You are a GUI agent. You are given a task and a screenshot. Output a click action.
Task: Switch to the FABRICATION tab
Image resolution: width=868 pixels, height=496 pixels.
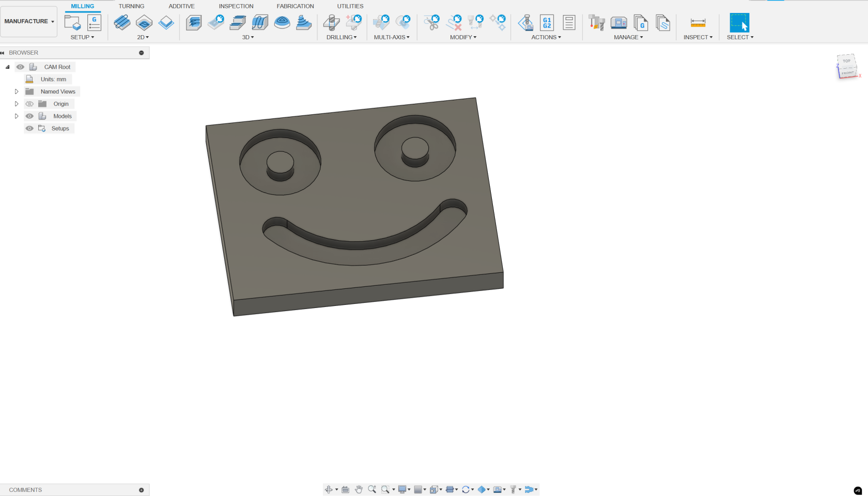tap(295, 6)
